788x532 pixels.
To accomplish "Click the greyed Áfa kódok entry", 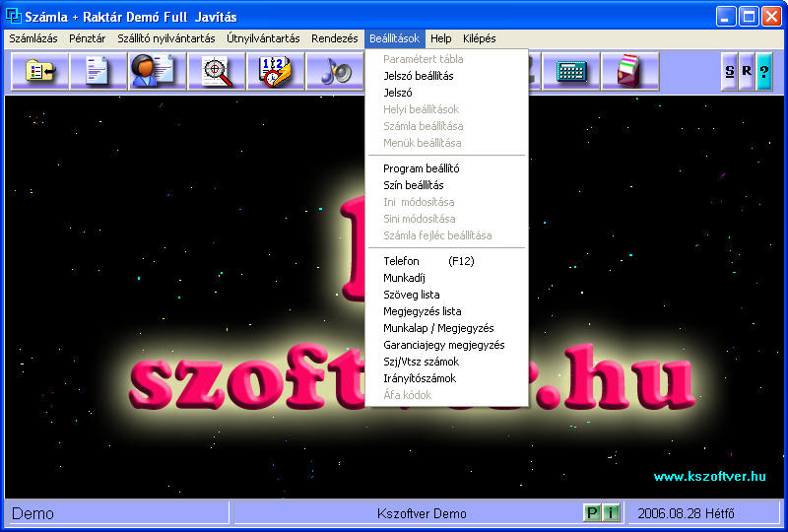I will tap(447, 395).
